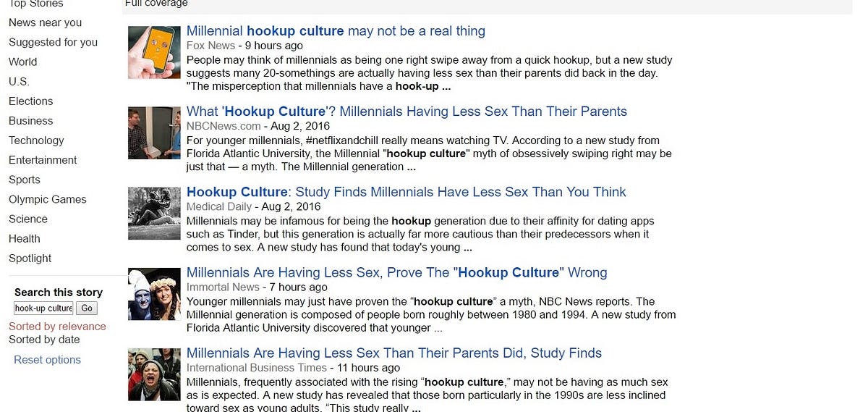Click Reset options link

(x=47, y=360)
